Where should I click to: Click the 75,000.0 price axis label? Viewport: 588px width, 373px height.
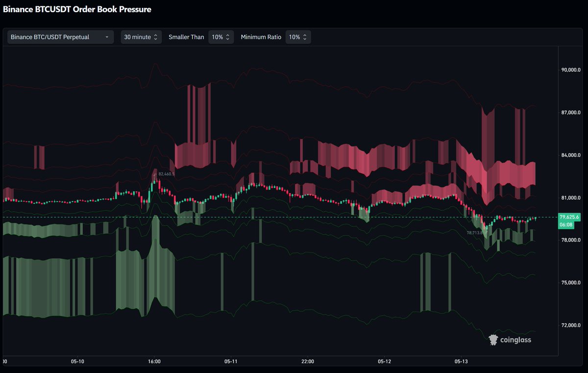point(571,283)
